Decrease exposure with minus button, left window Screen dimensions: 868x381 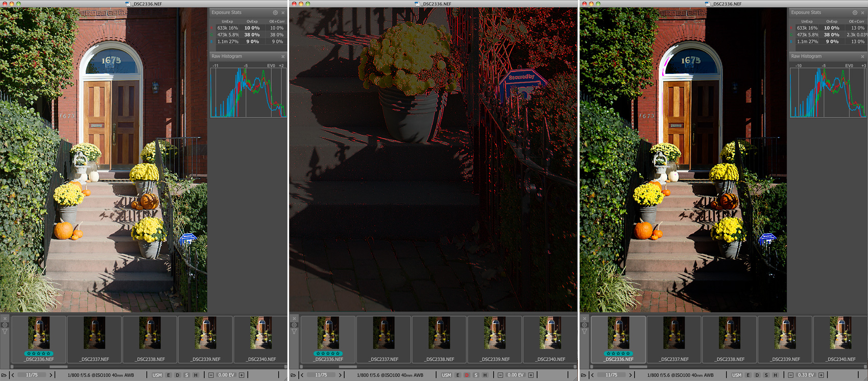pyautogui.click(x=211, y=375)
